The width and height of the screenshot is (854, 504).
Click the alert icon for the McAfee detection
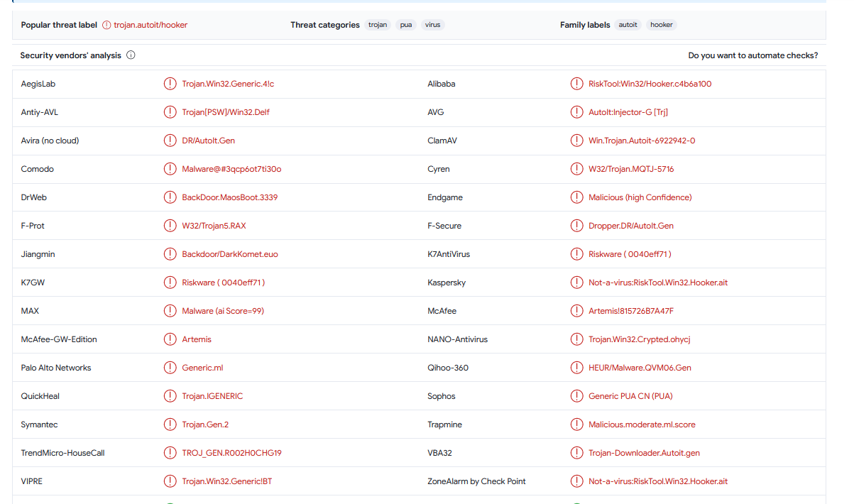[576, 311]
